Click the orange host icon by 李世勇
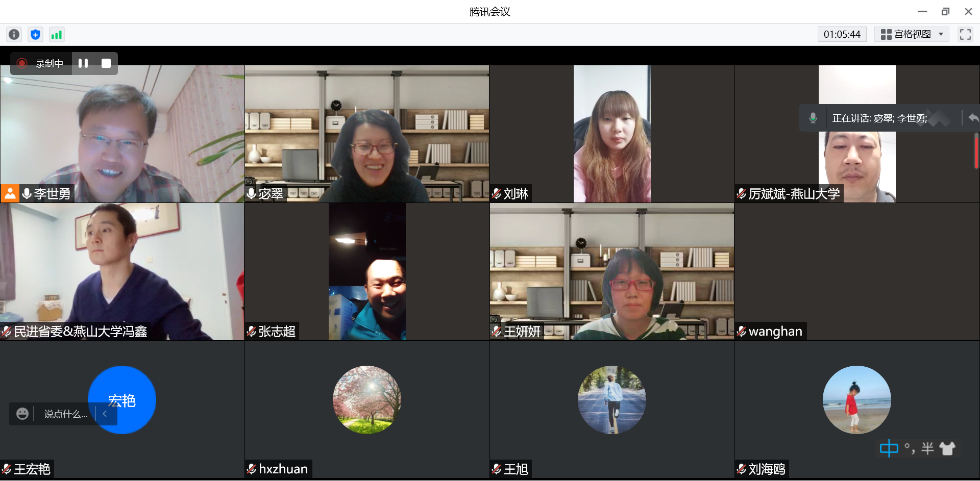 point(10,193)
